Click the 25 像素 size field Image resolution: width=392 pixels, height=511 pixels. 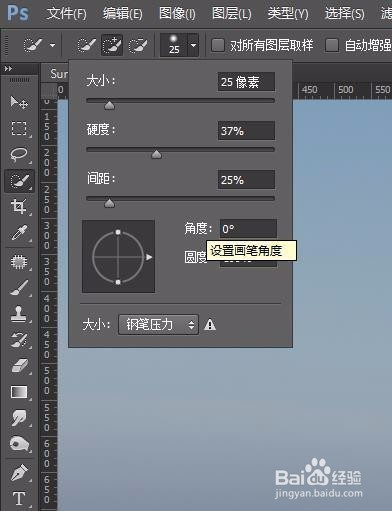[246, 82]
